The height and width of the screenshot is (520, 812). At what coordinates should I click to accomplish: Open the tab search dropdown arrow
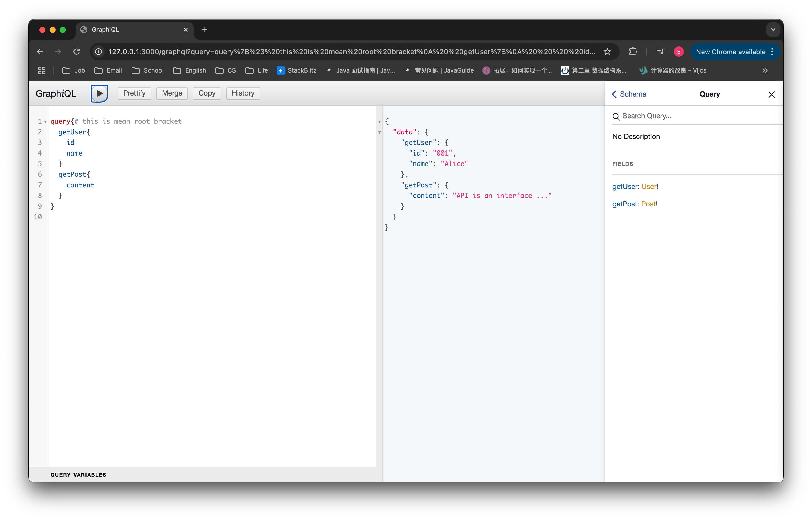click(x=773, y=30)
